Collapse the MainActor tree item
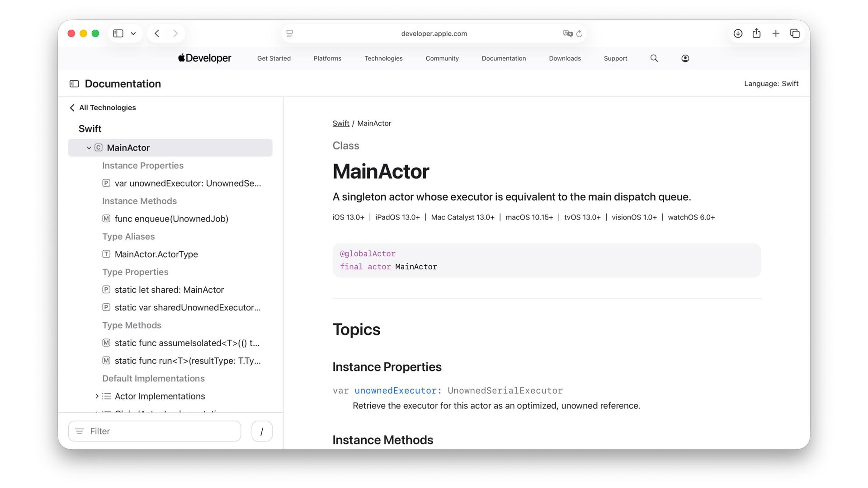Screen dimensions: 868x488 point(89,148)
